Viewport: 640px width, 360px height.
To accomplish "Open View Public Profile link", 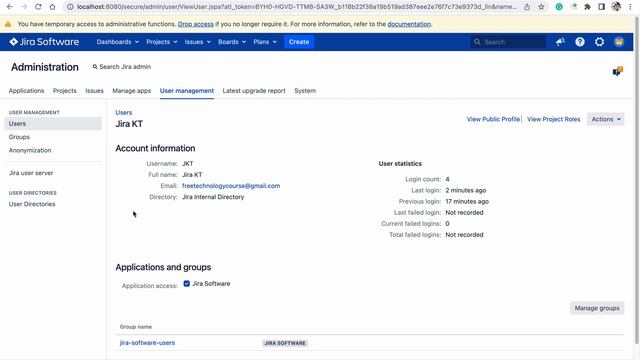I will [x=493, y=119].
